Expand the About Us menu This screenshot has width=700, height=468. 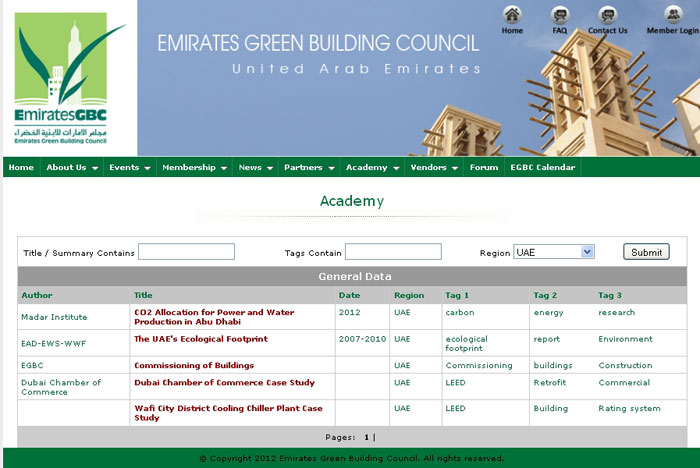point(72,167)
